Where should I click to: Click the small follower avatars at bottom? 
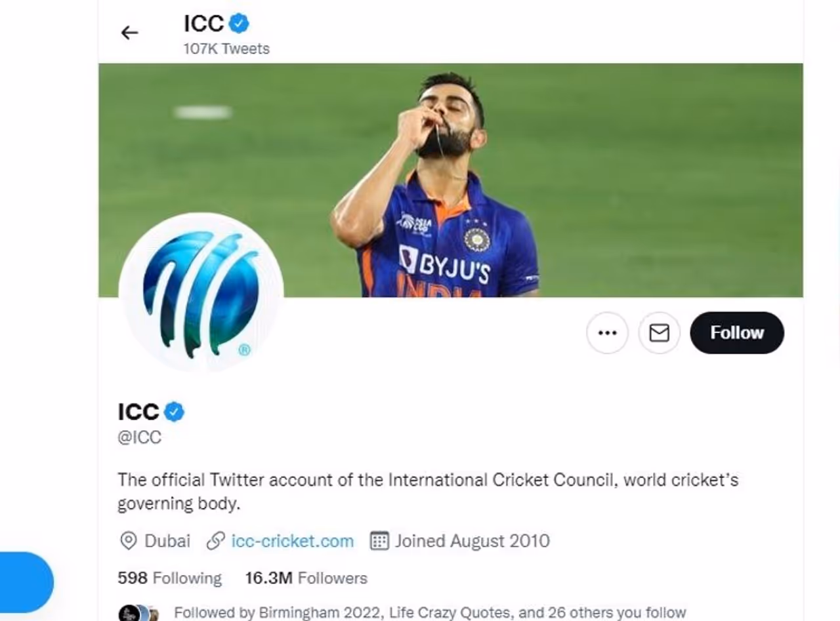pos(138,614)
